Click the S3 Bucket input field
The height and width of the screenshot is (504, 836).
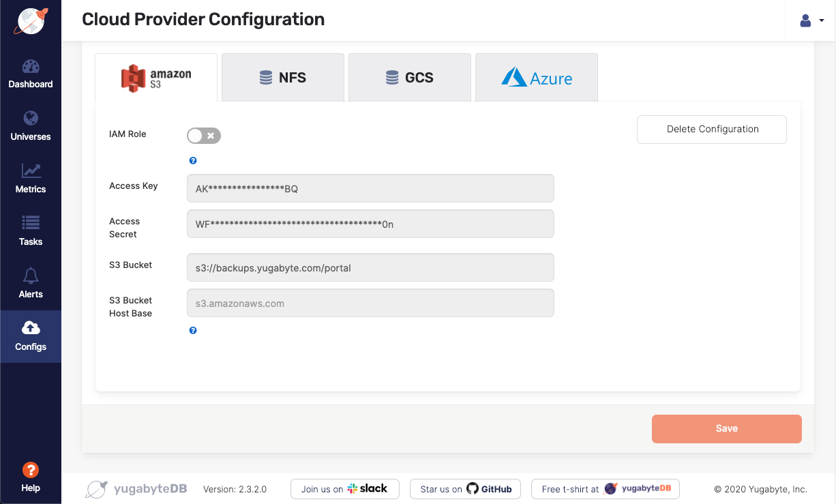[370, 267]
